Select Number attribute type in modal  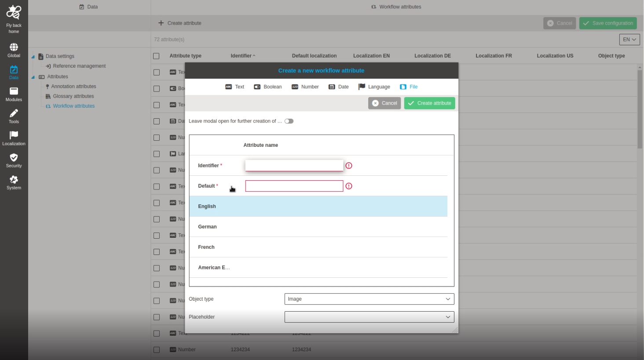click(305, 87)
